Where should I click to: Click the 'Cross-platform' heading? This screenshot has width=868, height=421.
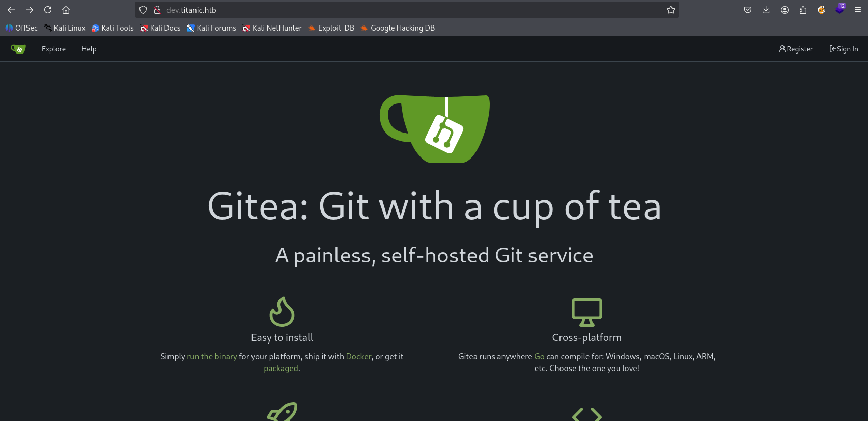(587, 337)
